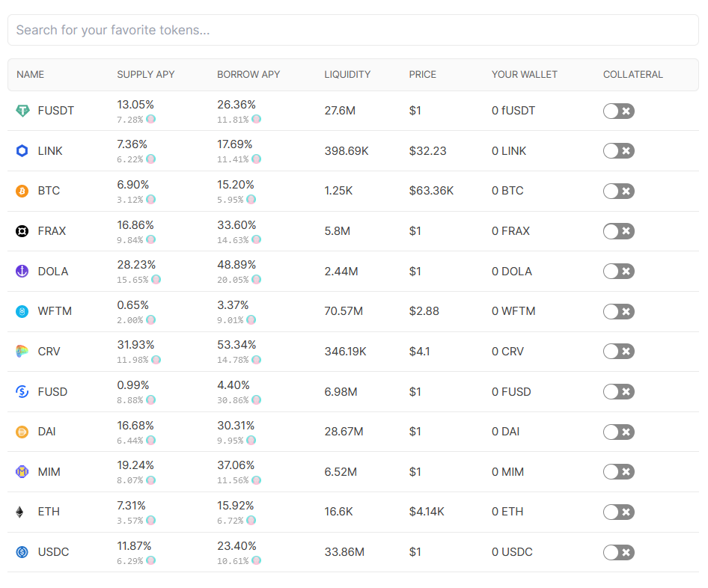Click DAI liquidity 28.67M

[344, 432]
